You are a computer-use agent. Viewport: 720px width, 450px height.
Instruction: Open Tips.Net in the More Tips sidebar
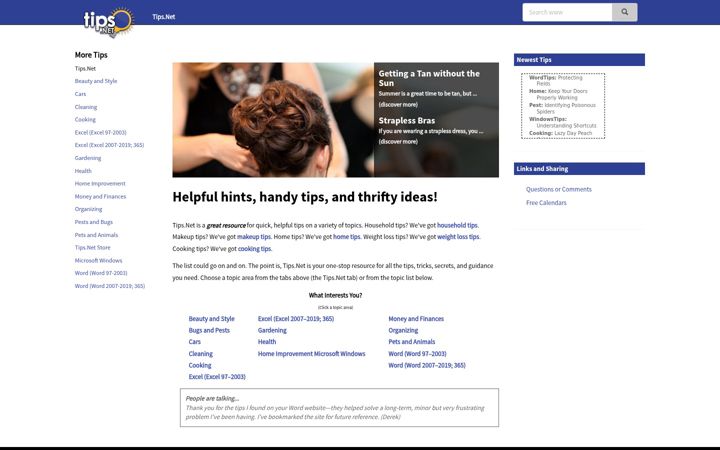(85, 68)
